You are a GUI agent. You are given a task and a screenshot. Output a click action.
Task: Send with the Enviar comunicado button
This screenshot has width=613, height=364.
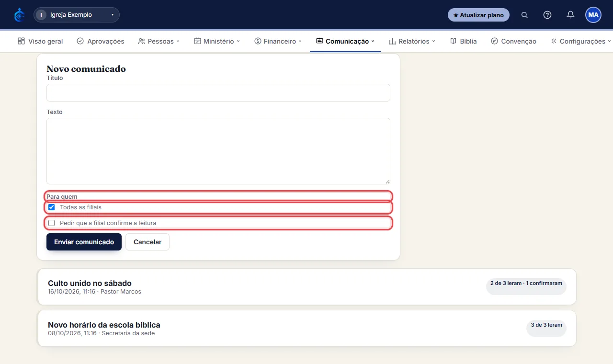click(x=84, y=242)
